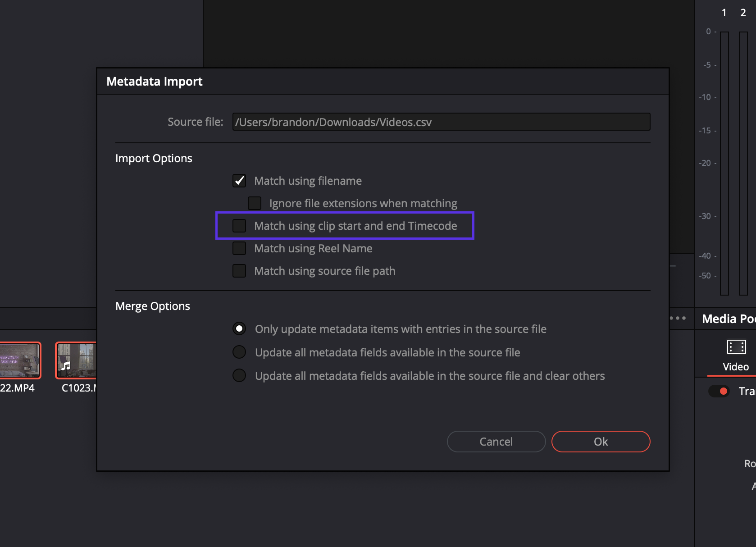
Task: Click the Media Pool panel header
Action: coord(728,319)
